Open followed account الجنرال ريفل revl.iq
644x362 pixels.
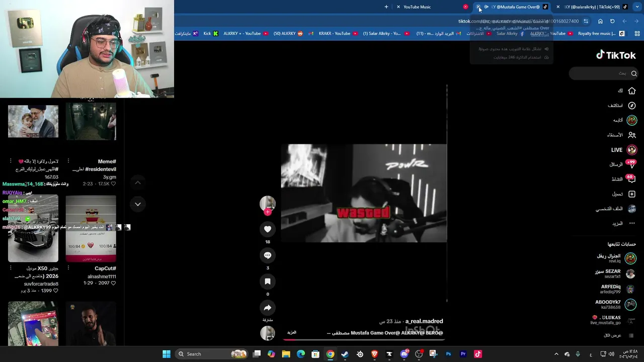click(x=616, y=258)
